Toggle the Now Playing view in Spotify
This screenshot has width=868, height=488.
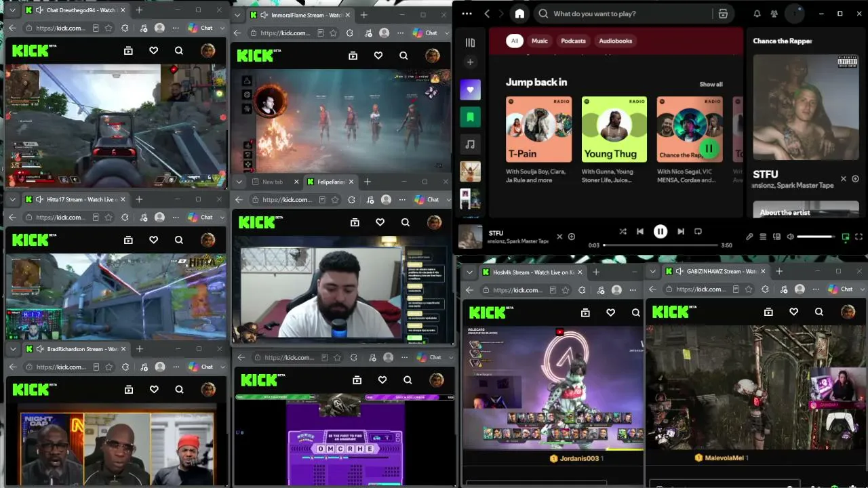[845, 237]
